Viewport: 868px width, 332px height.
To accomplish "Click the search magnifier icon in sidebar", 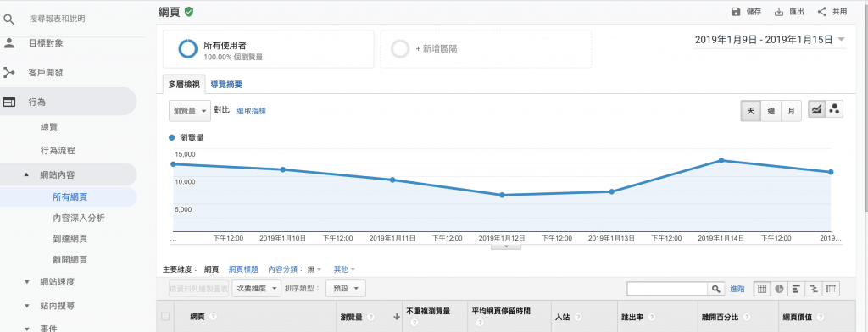I will (8, 19).
